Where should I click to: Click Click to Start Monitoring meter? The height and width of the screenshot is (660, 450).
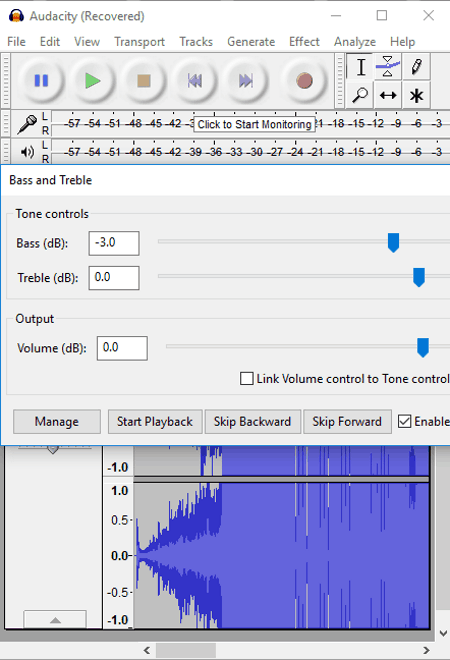254,124
